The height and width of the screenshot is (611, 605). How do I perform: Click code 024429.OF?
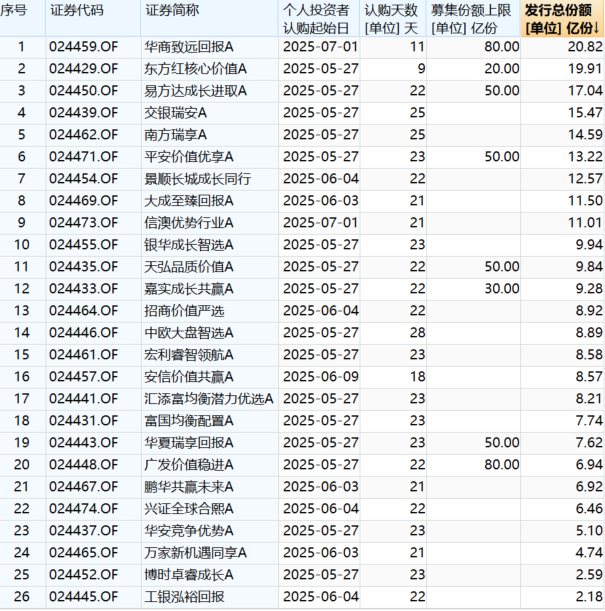[x=83, y=69]
